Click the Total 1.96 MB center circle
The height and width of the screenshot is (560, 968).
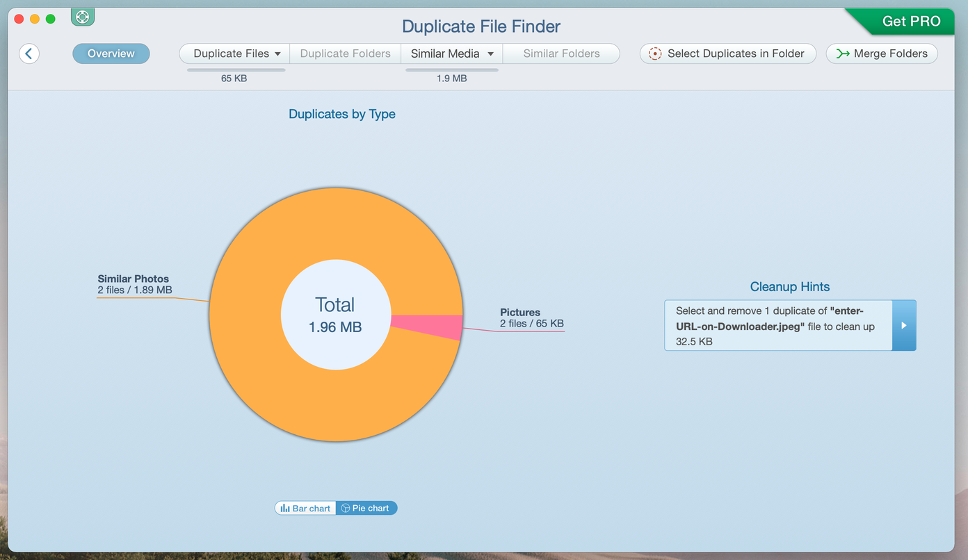pyautogui.click(x=335, y=315)
